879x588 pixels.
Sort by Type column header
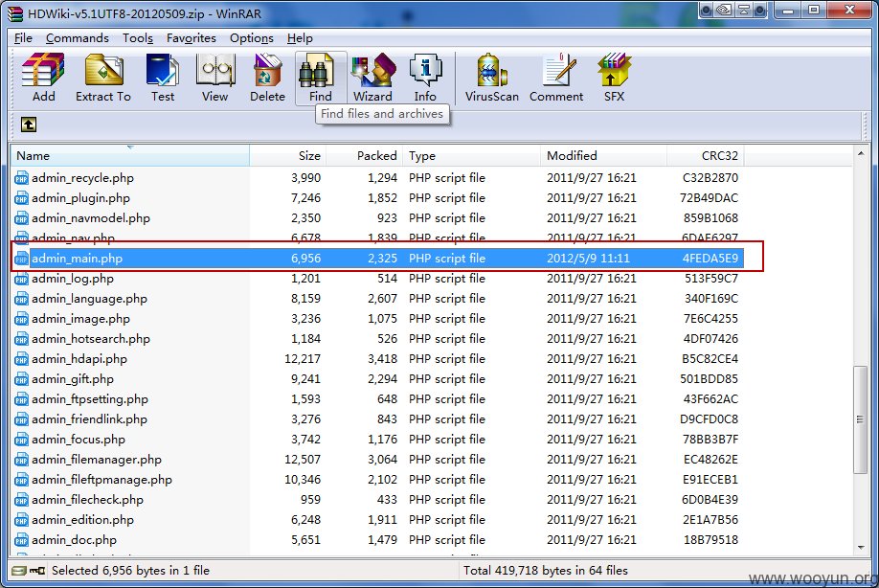[472, 156]
